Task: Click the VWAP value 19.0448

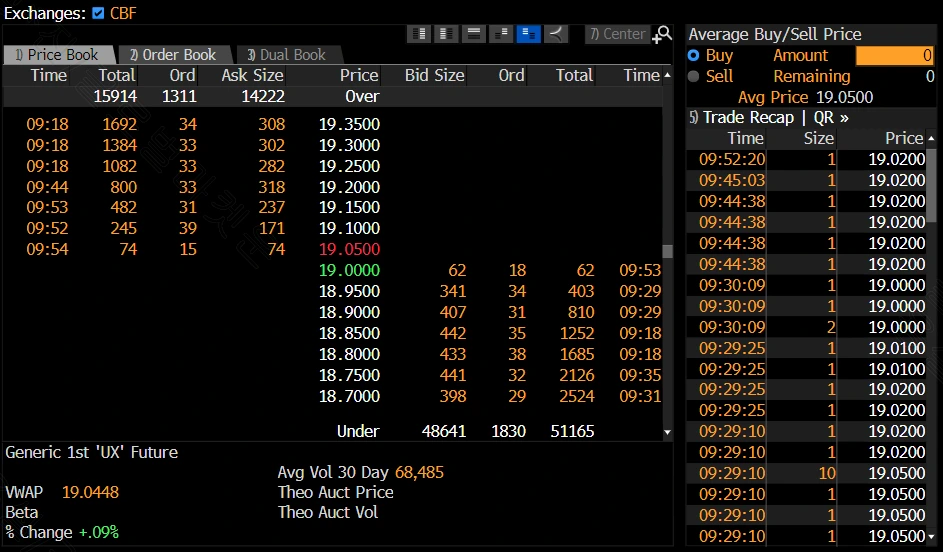Action: pos(90,492)
